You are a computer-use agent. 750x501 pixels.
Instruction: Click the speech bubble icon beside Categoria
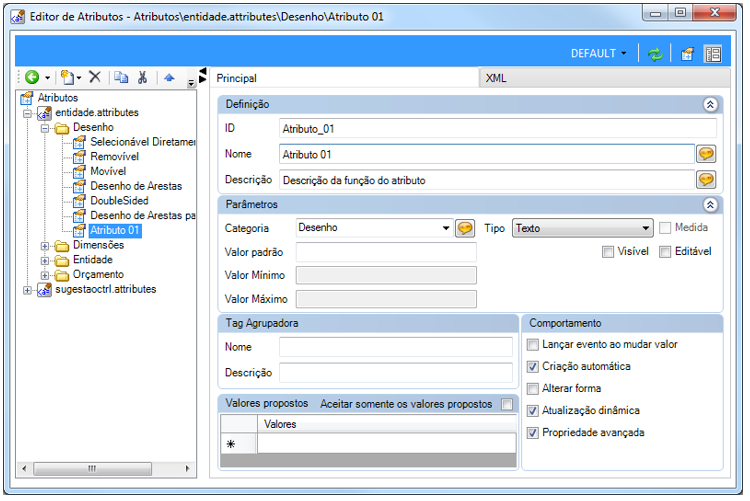coord(464,228)
